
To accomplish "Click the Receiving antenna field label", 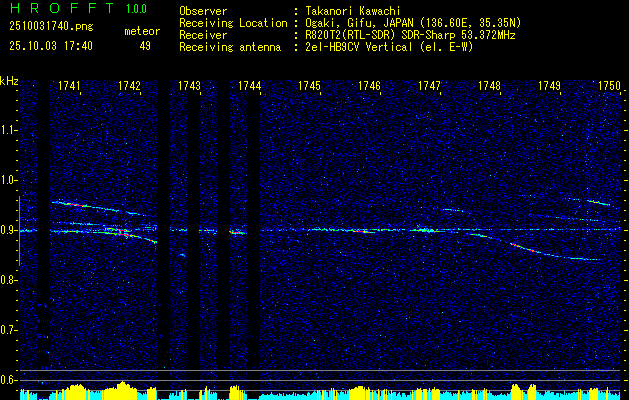I will click(230, 47).
